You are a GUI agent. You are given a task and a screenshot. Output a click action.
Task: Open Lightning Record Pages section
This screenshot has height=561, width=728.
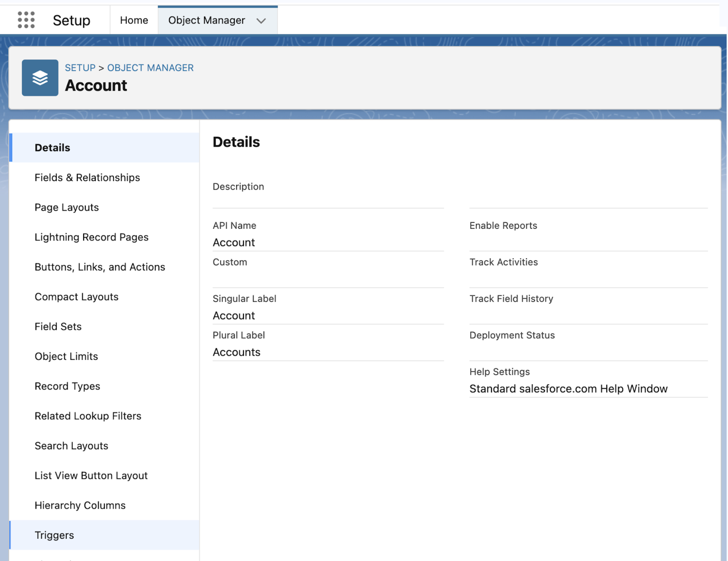tap(104, 237)
